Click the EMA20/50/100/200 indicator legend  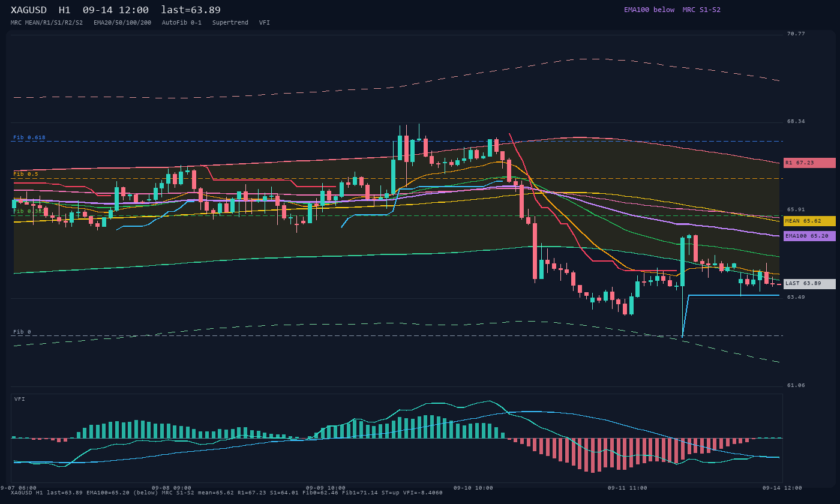[122, 23]
